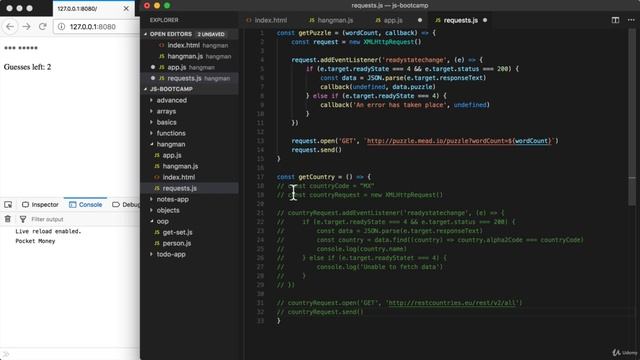Click the getPuzzle function name in code

click(315, 33)
